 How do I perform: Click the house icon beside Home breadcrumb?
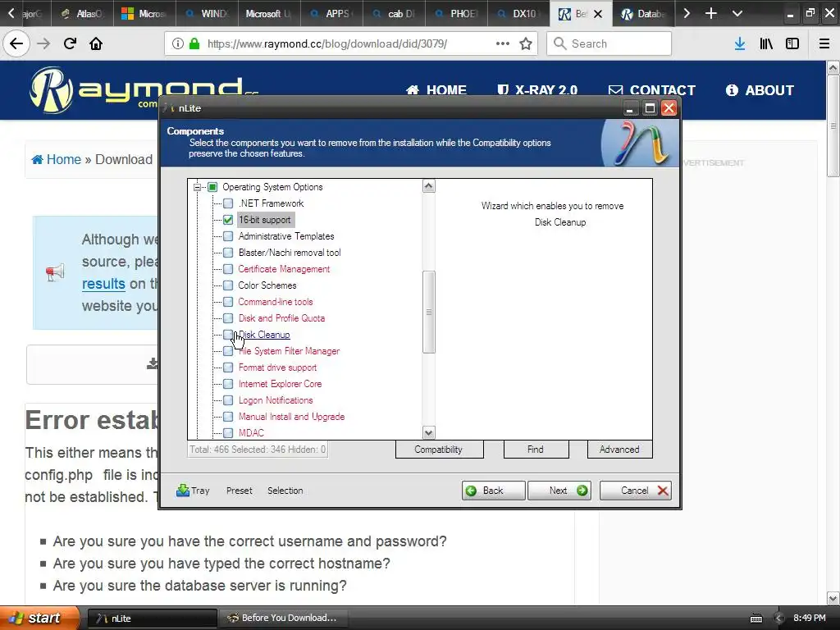point(37,160)
